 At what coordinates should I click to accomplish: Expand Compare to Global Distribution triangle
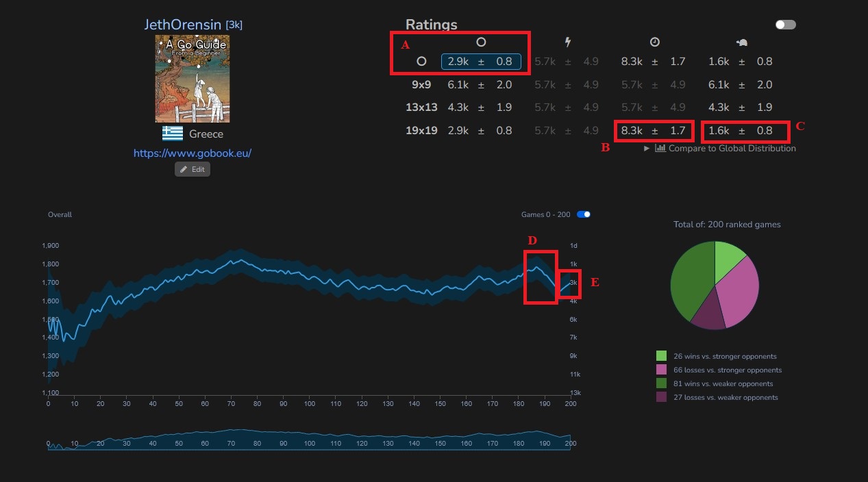click(x=647, y=148)
